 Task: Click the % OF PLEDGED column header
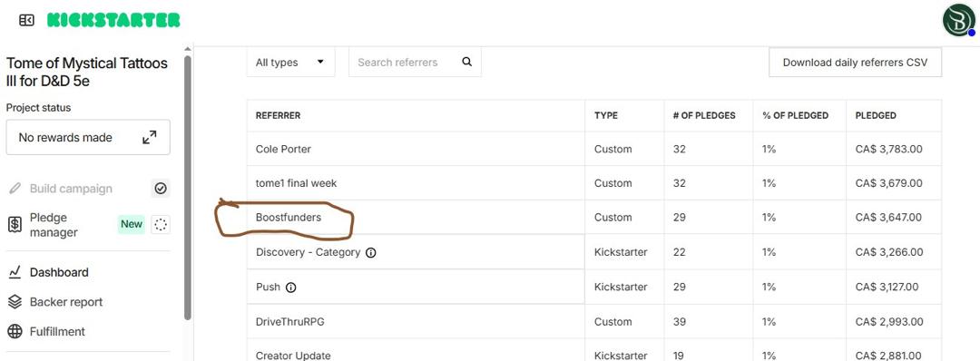coord(795,115)
